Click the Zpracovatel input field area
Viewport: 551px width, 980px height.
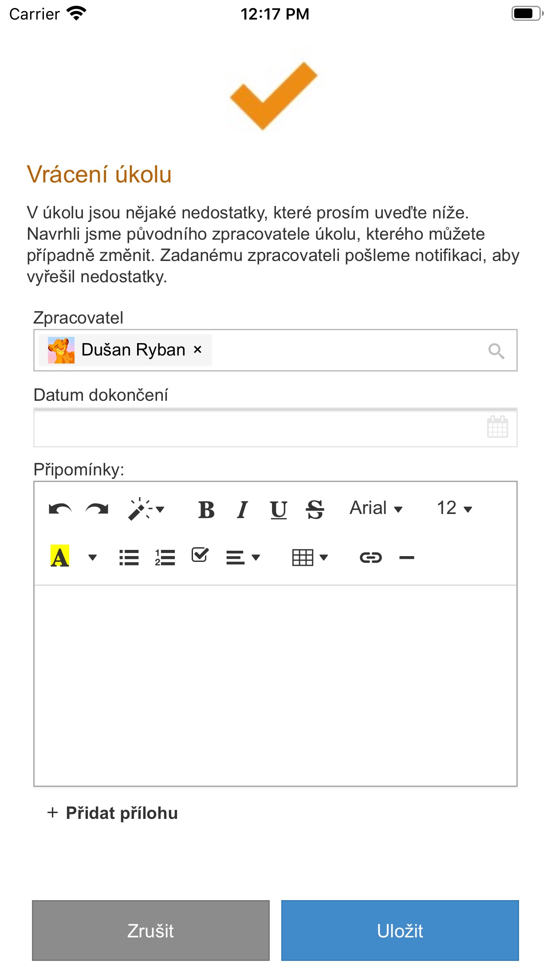[x=275, y=350]
